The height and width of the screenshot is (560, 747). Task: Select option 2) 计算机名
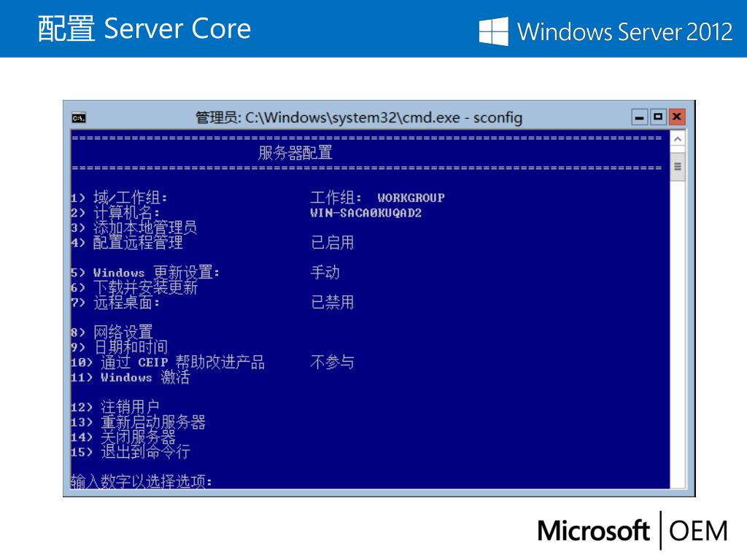(x=115, y=212)
